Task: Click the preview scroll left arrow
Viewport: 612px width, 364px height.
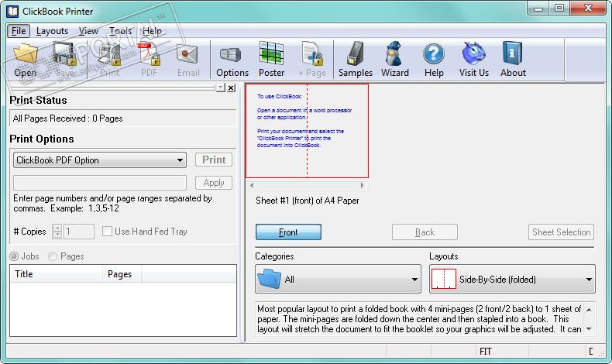Action: pyautogui.click(x=251, y=185)
